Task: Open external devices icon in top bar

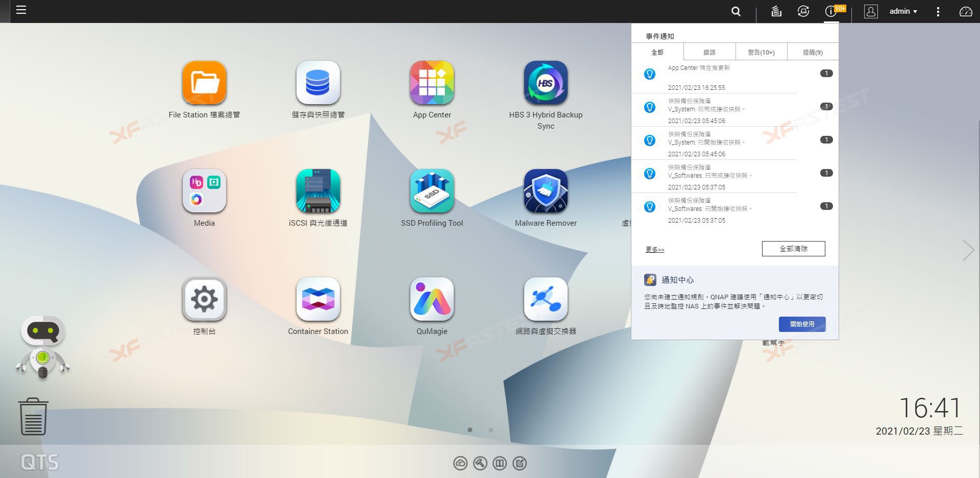Action: [803, 11]
